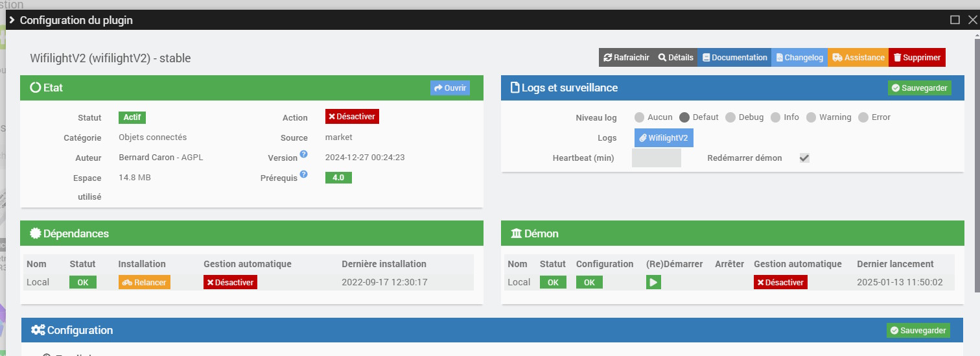Select the Info log level
The width and height of the screenshot is (980, 356).
coord(775,117)
